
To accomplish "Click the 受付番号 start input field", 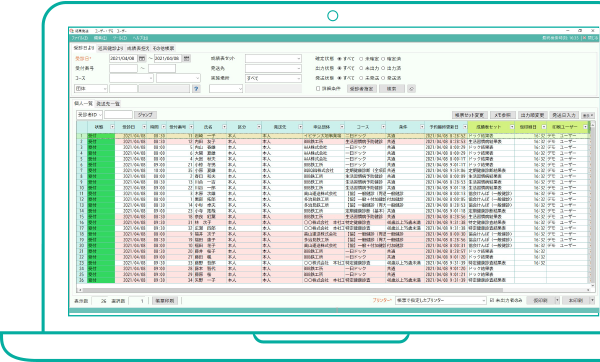I will point(123,68).
